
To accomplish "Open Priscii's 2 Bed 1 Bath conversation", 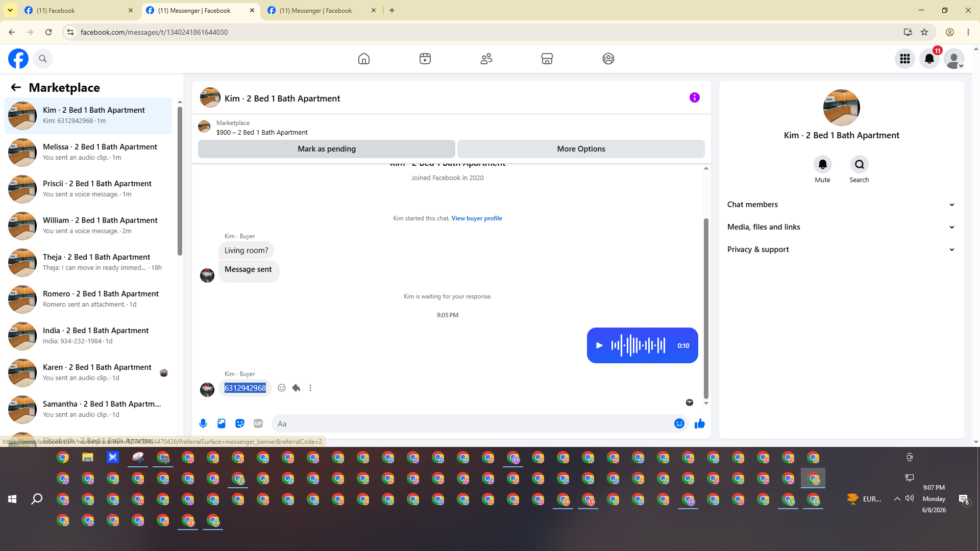I will pyautogui.click(x=88, y=189).
